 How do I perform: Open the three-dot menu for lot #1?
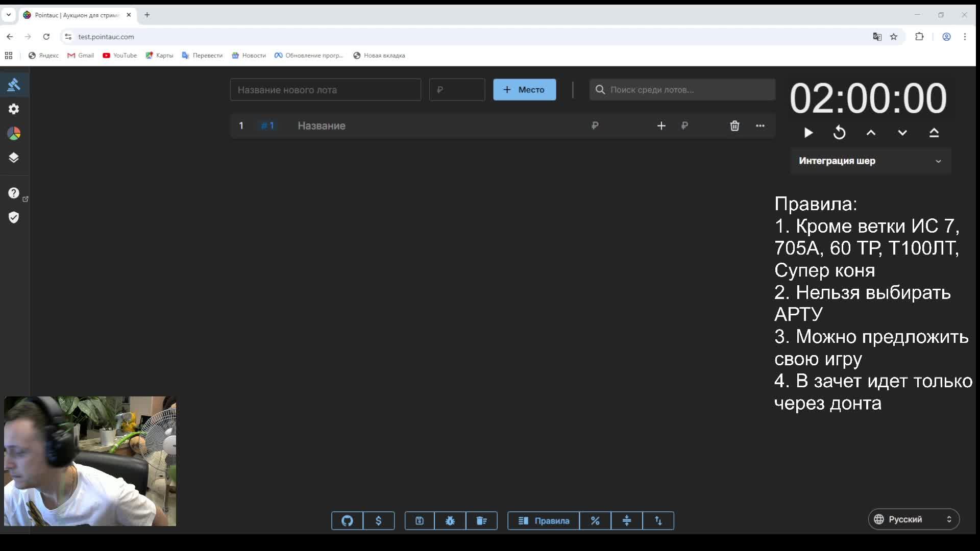pyautogui.click(x=760, y=126)
